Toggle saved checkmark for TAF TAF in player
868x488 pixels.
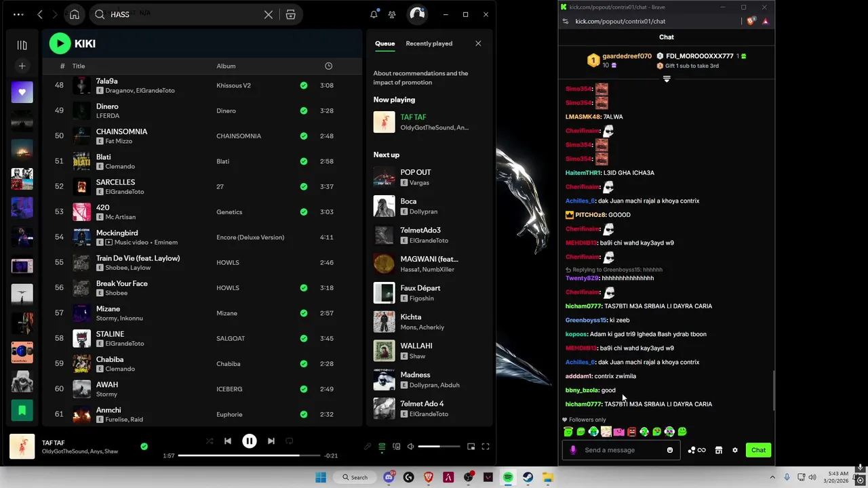tap(144, 447)
